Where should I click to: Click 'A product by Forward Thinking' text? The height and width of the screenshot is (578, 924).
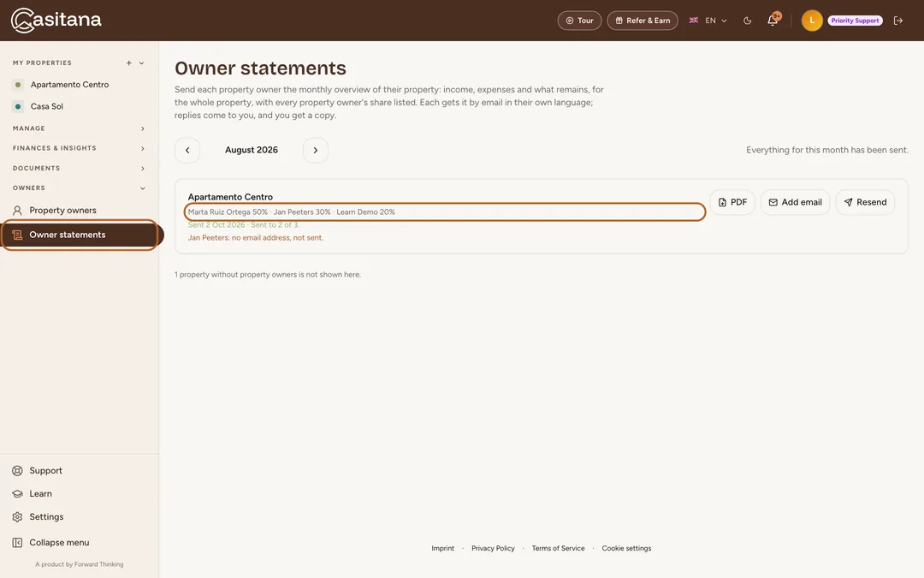click(x=79, y=564)
